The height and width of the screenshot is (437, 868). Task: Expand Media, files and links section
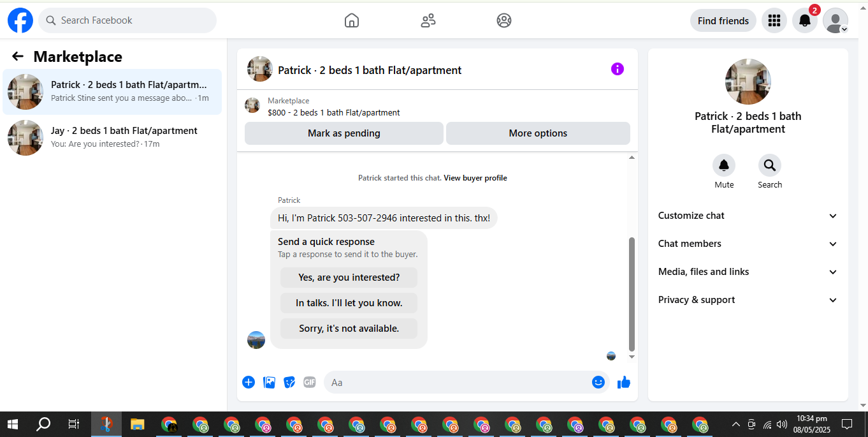748,272
